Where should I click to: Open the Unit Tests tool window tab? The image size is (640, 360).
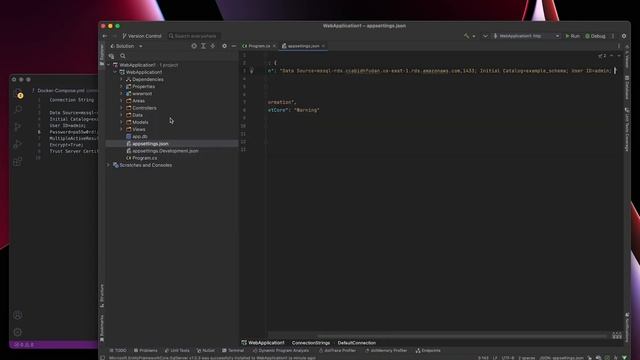(x=177, y=351)
